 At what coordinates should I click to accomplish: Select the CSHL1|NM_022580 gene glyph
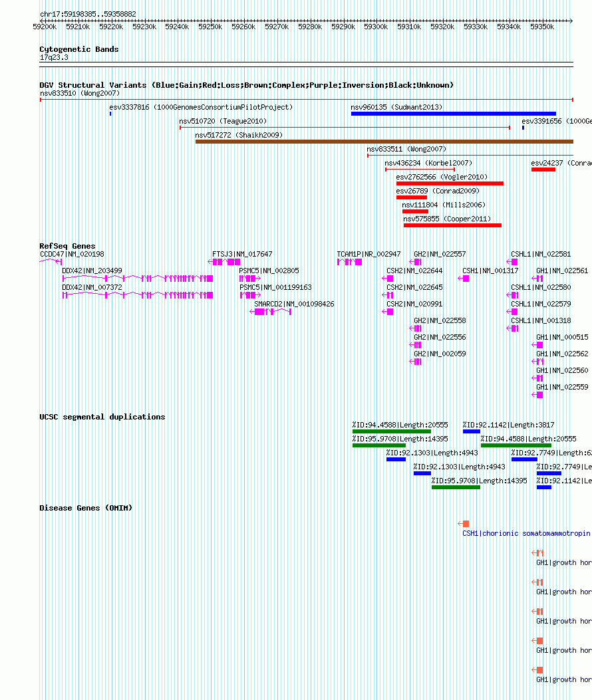(x=512, y=295)
